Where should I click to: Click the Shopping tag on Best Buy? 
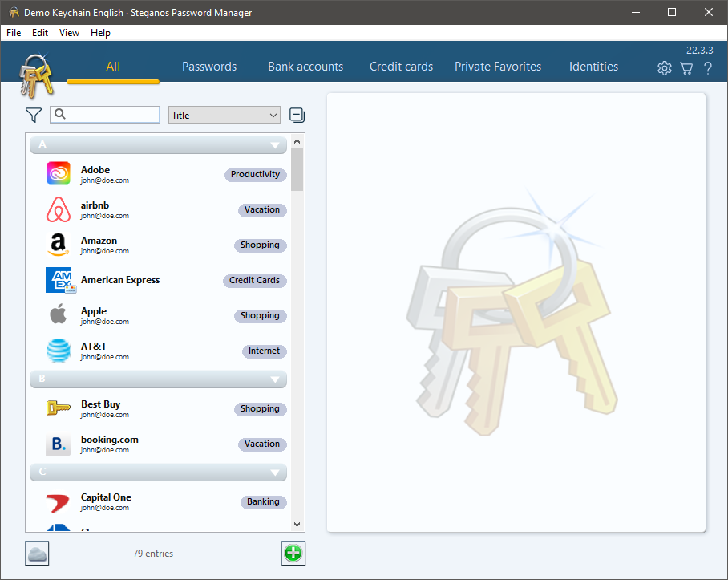[260, 408]
